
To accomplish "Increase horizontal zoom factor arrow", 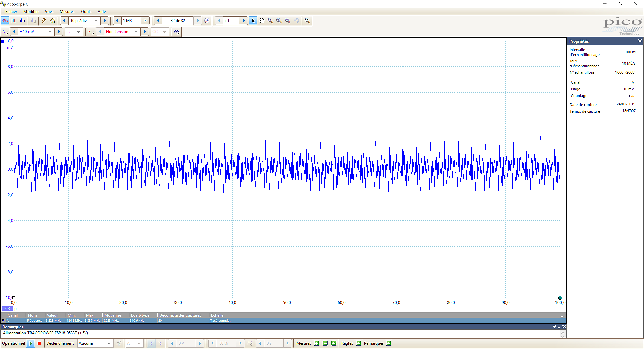I will (x=244, y=21).
